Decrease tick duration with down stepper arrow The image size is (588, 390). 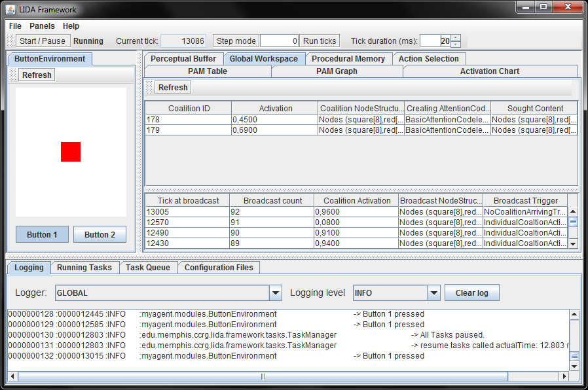point(456,44)
